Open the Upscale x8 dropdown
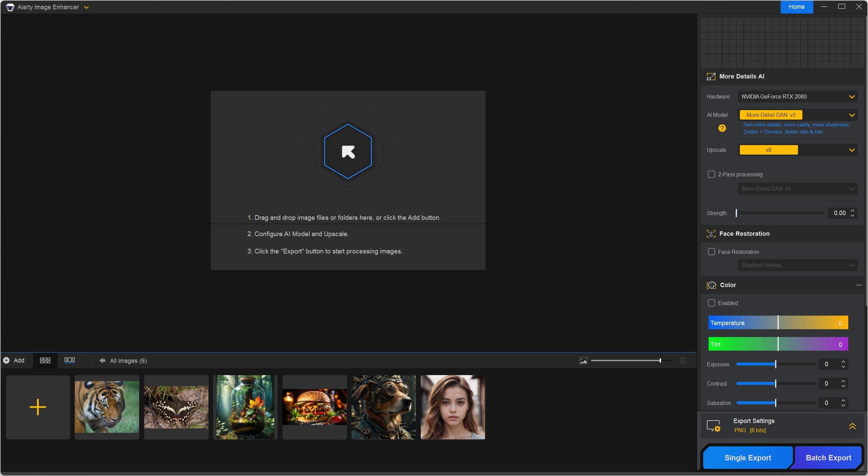868x476 pixels. point(797,150)
